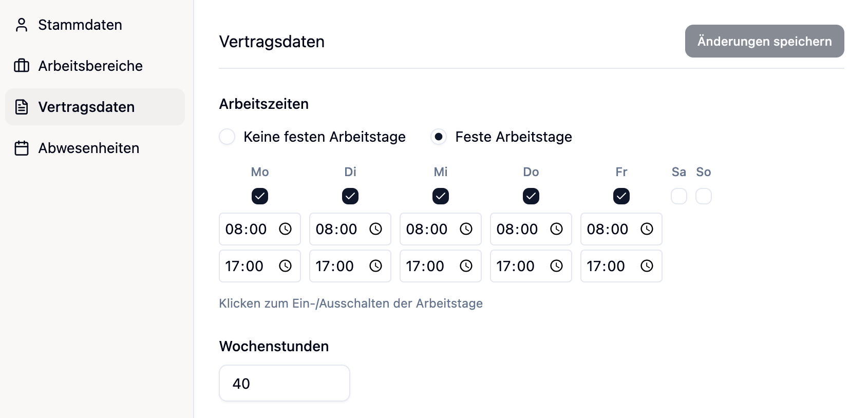
Task: Click Friday end time field showing 17:00
Action: coord(606,266)
